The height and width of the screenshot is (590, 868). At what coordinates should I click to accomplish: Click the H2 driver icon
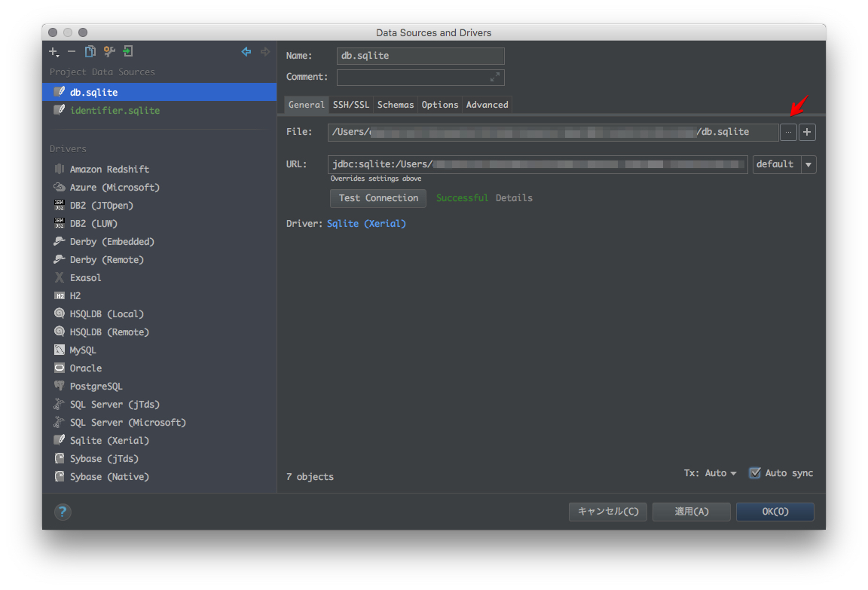click(x=60, y=295)
